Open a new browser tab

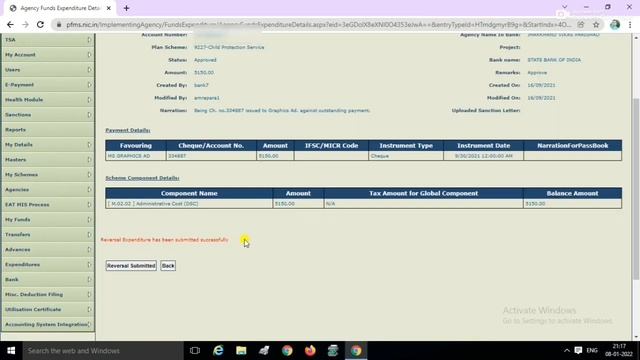[x=126, y=8]
